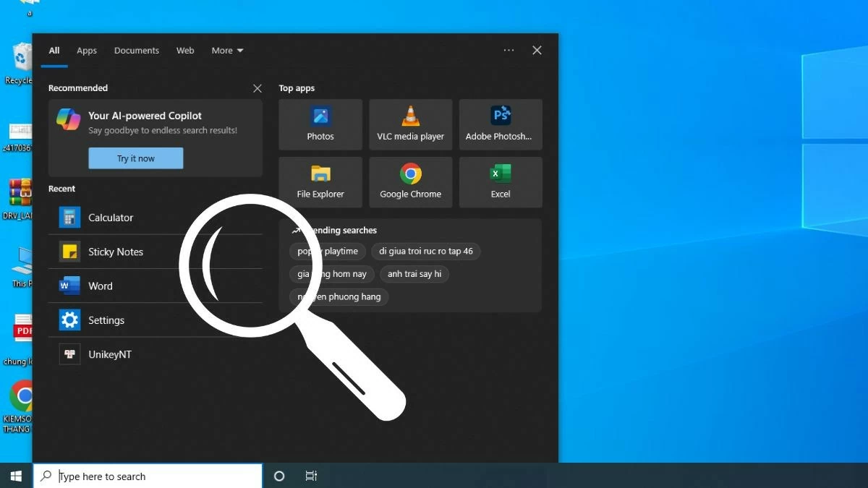Open Task View on the taskbar
The height and width of the screenshot is (488, 868).
click(x=311, y=476)
